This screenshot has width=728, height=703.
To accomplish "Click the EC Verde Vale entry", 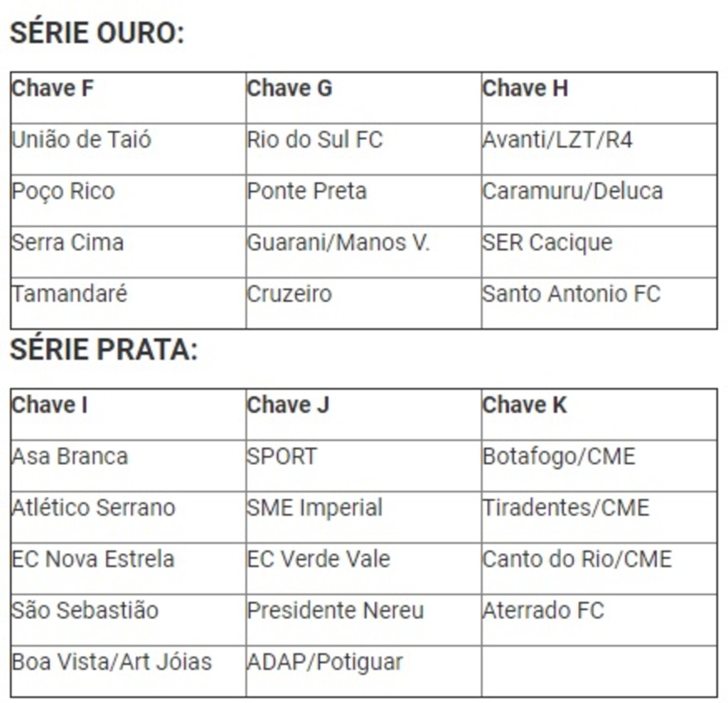I will (x=363, y=569).
